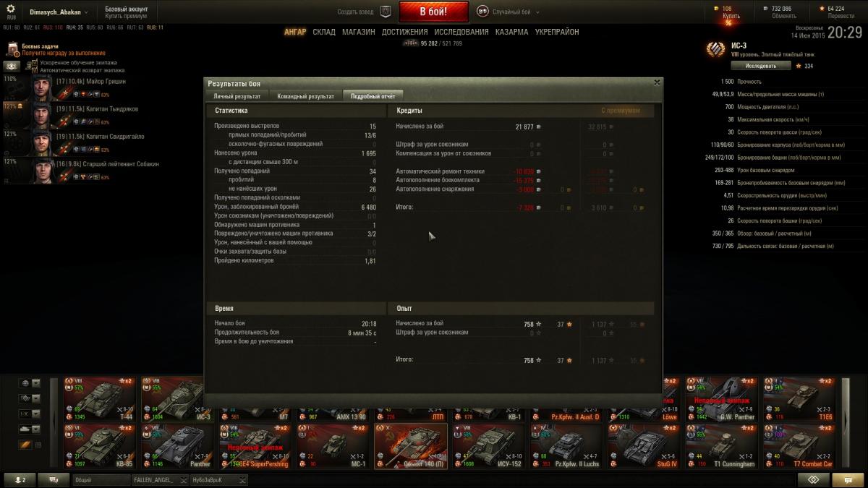Click the platoon shield icon
The image size is (868, 488).
[386, 12]
